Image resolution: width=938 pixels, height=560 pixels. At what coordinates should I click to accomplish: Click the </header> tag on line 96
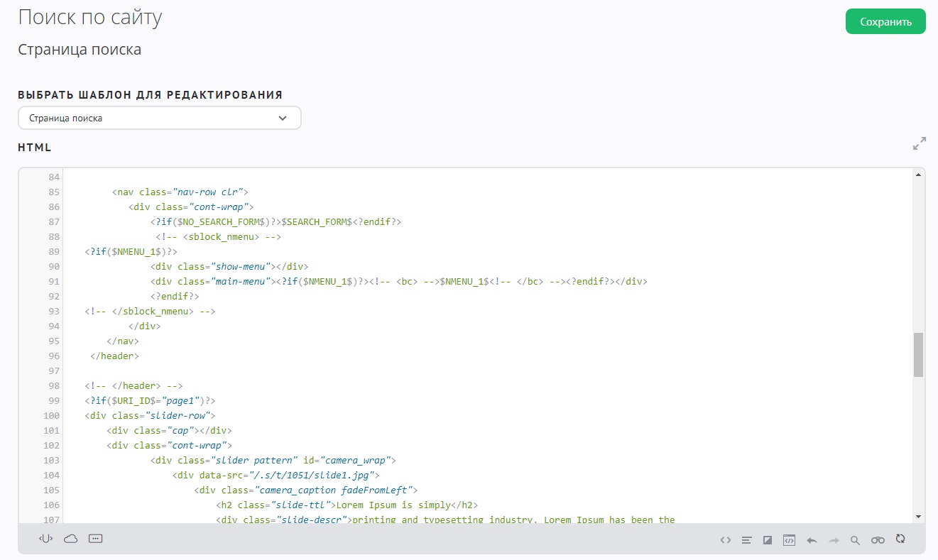tap(114, 356)
